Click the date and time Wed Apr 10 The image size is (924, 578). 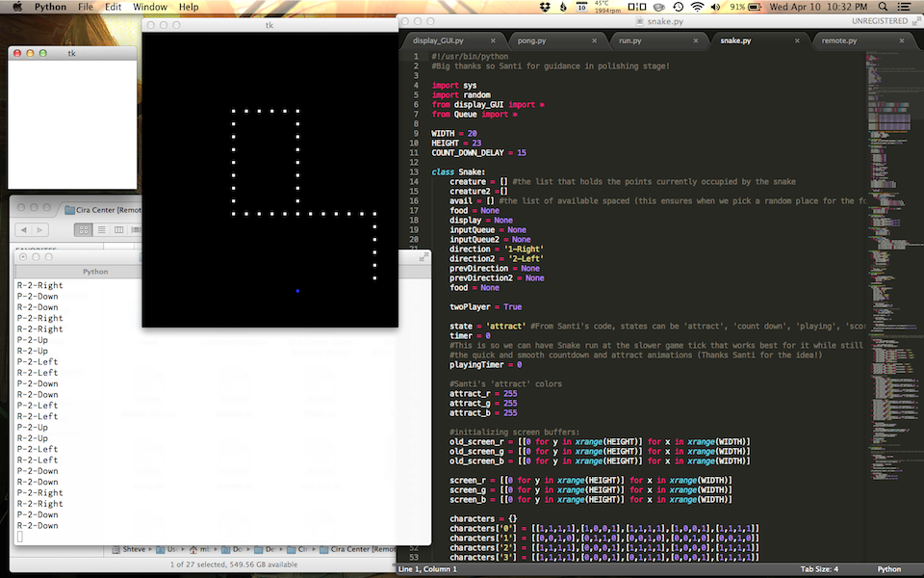pyautogui.click(x=818, y=7)
